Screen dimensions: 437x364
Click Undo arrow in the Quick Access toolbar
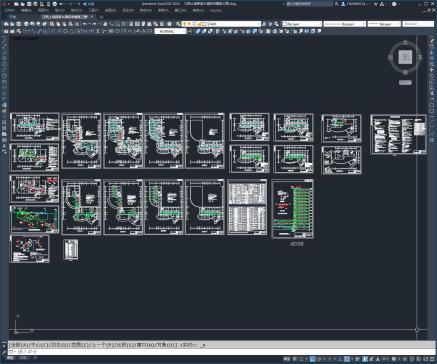[x=61, y=4]
